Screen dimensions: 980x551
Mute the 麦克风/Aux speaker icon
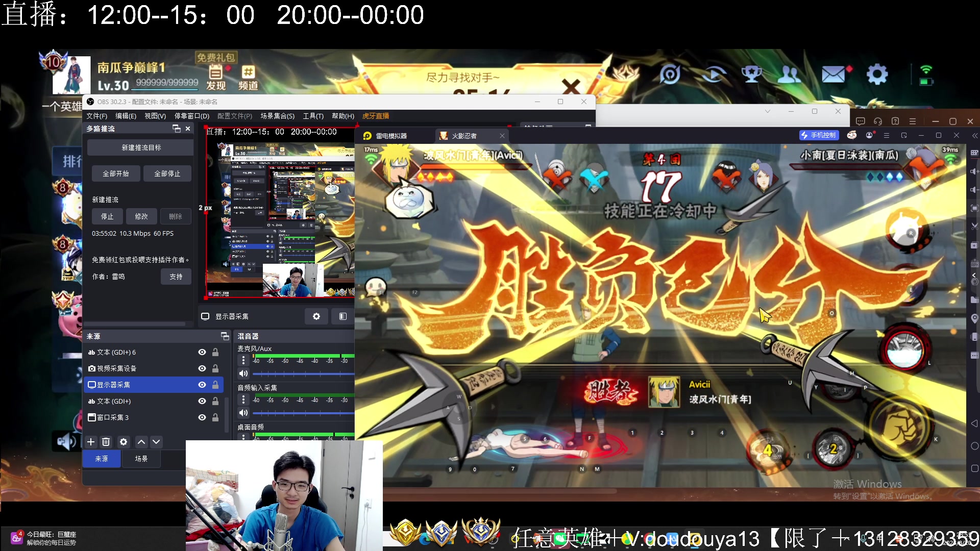pos(243,373)
